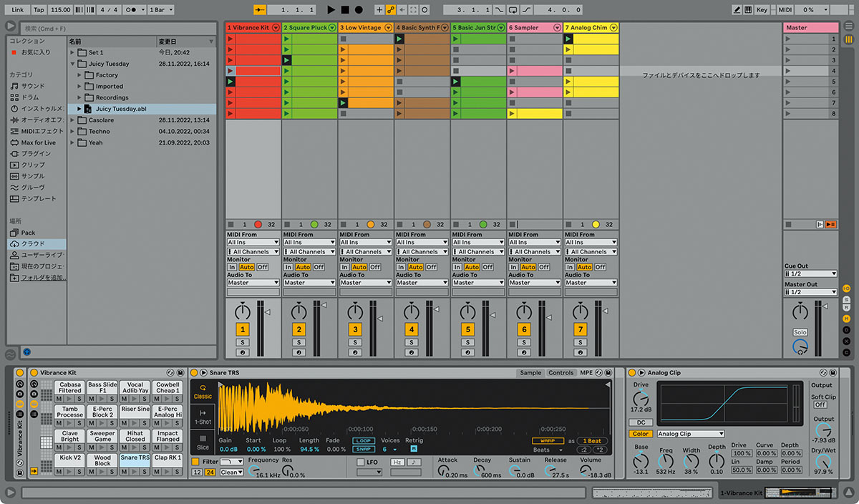Toggle Follow mode arrow in the transport bar
Screen dimensions: 859x504
(261, 10)
